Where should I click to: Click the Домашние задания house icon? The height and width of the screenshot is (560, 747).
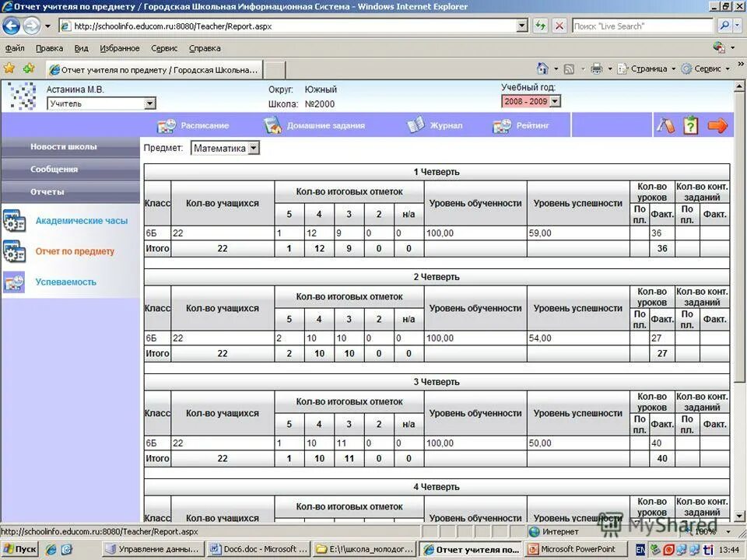coord(272,126)
